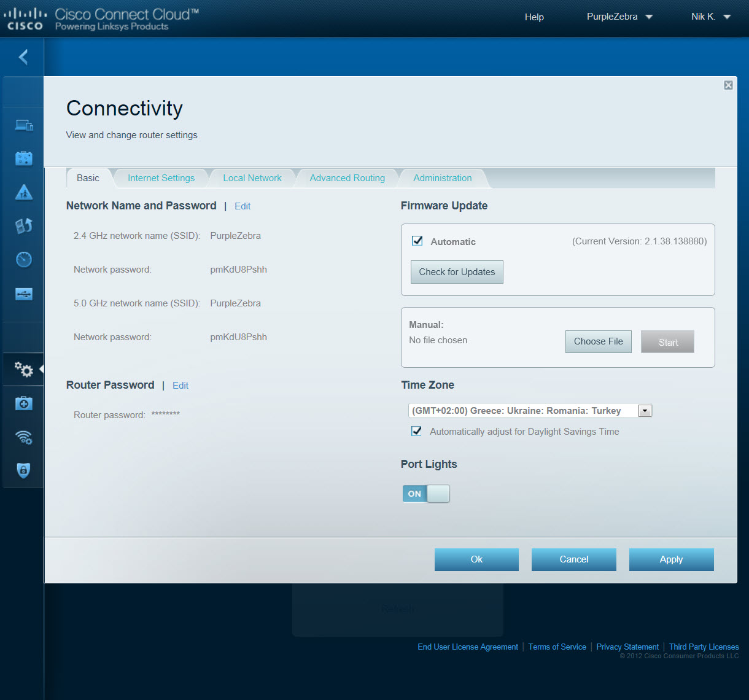Open the End User License Agreement link

468,647
